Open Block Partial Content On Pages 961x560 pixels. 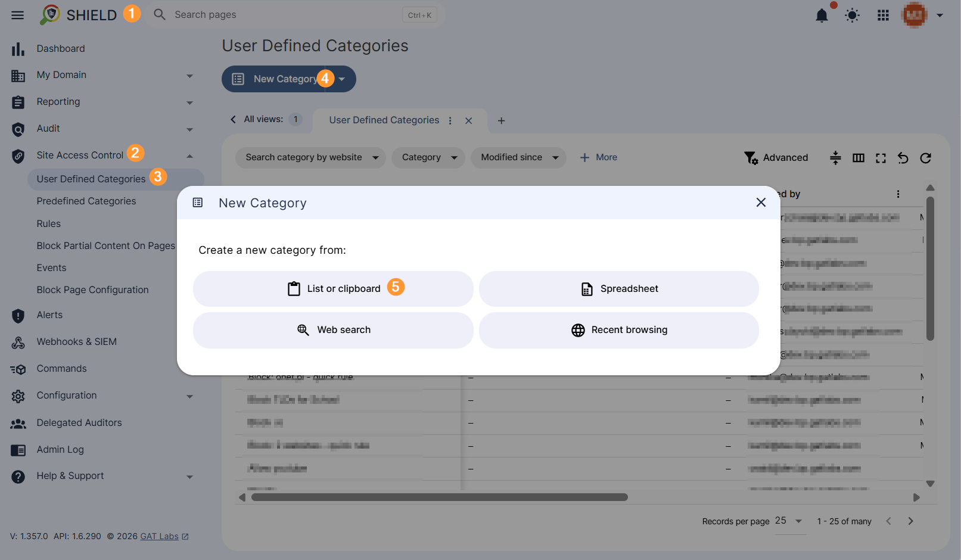pos(106,245)
